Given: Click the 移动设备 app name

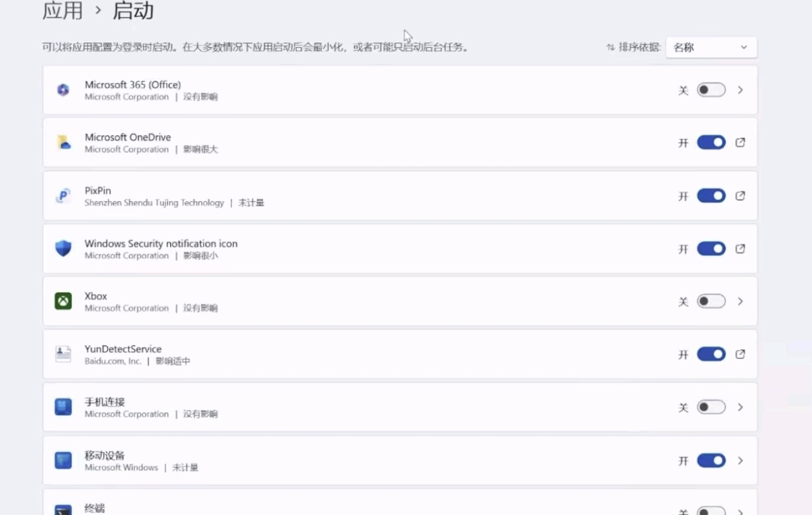Looking at the screenshot, I should tap(105, 455).
